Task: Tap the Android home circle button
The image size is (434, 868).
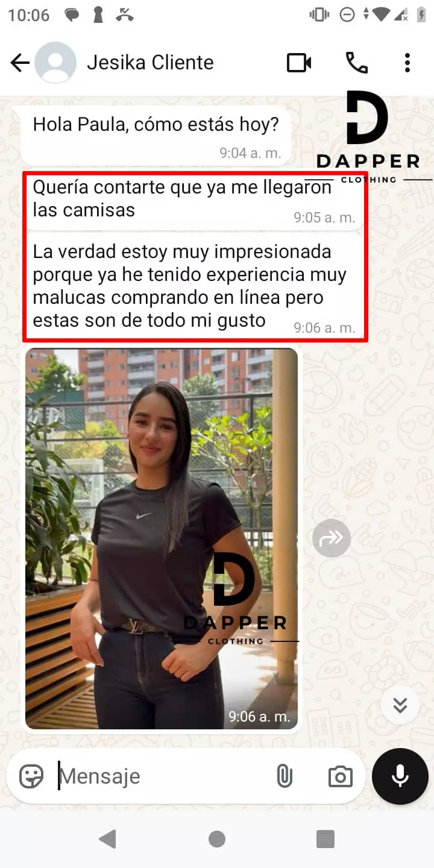Action: 217,839
